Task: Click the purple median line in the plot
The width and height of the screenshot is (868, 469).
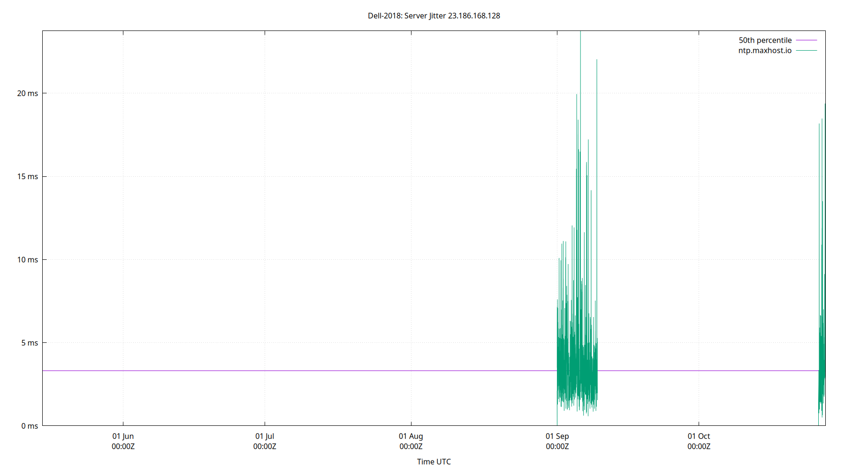Action: pos(282,371)
